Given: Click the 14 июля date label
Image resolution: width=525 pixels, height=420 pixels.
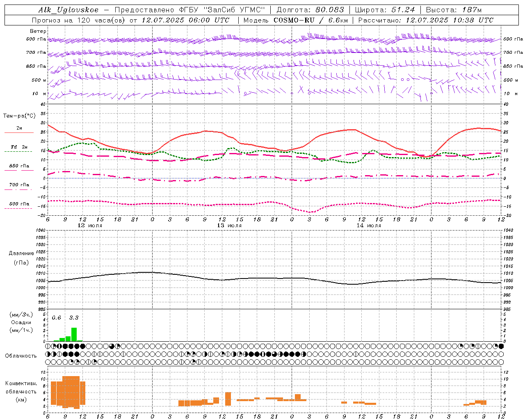Looking at the screenshot, I should [369, 226].
